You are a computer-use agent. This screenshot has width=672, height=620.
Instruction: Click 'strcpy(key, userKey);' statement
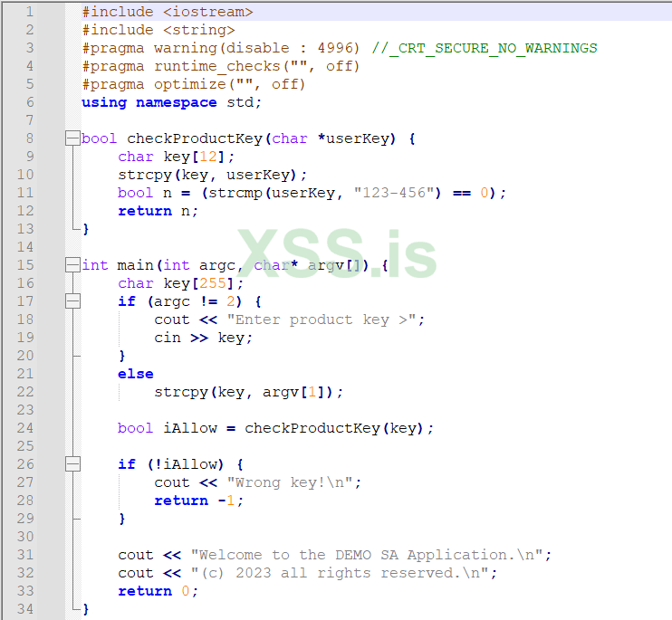pos(213,175)
